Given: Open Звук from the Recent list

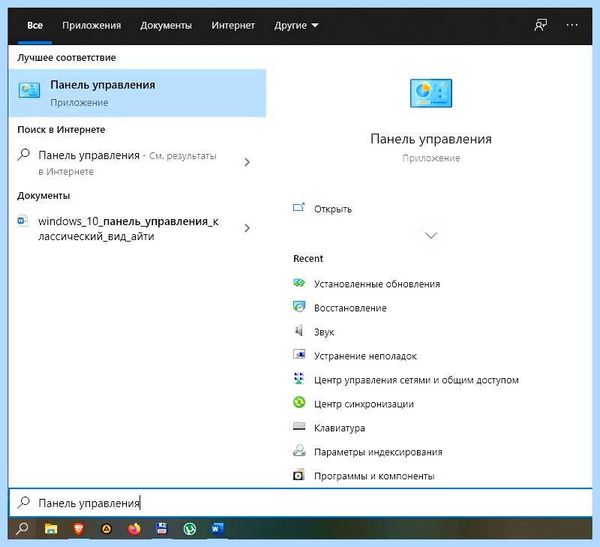Looking at the screenshot, I should tap(324, 332).
